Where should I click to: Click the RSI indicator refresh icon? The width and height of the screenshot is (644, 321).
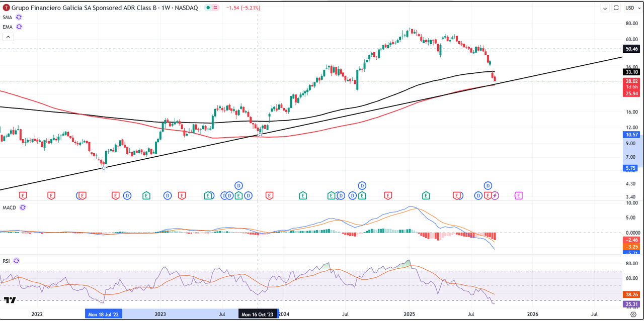coord(17,261)
